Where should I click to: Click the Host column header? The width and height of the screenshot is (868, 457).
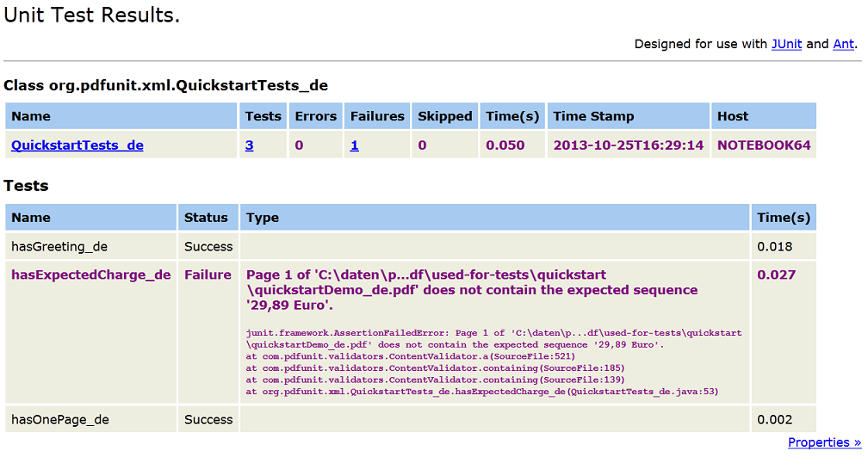(x=733, y=116)
